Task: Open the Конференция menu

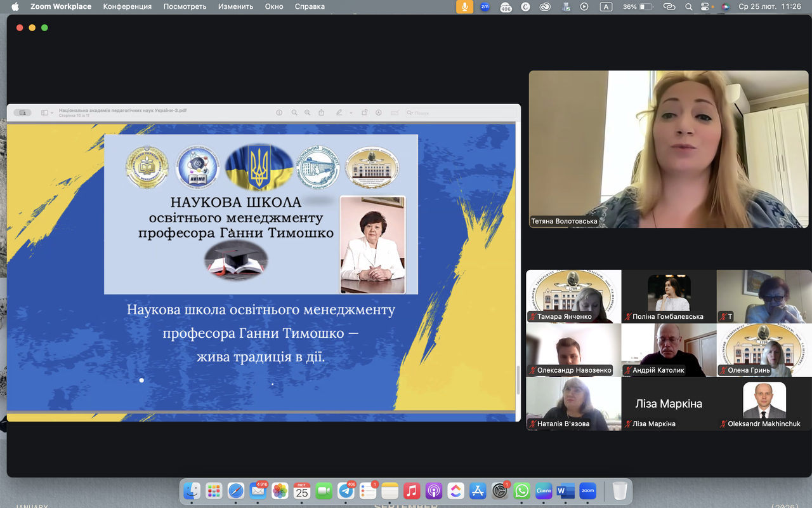Action: click(x=128, y=6)
